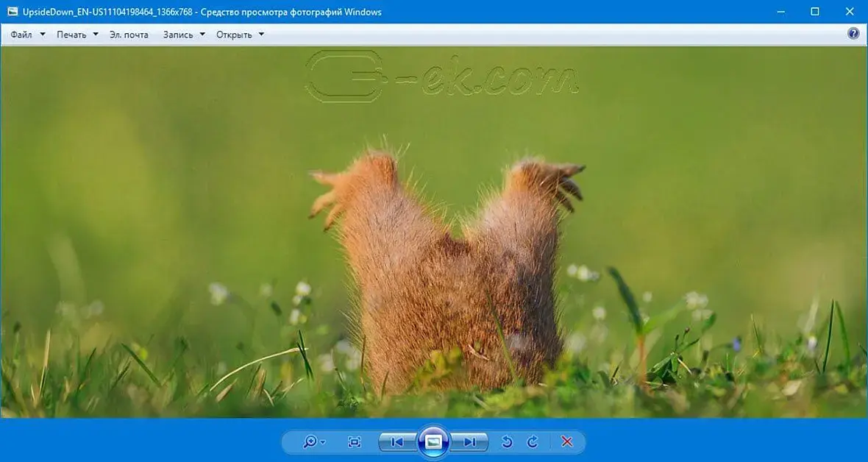The image size is (868, 462).
Task: Minimize the photo viewer window
Action: click(x=781, y=11)
